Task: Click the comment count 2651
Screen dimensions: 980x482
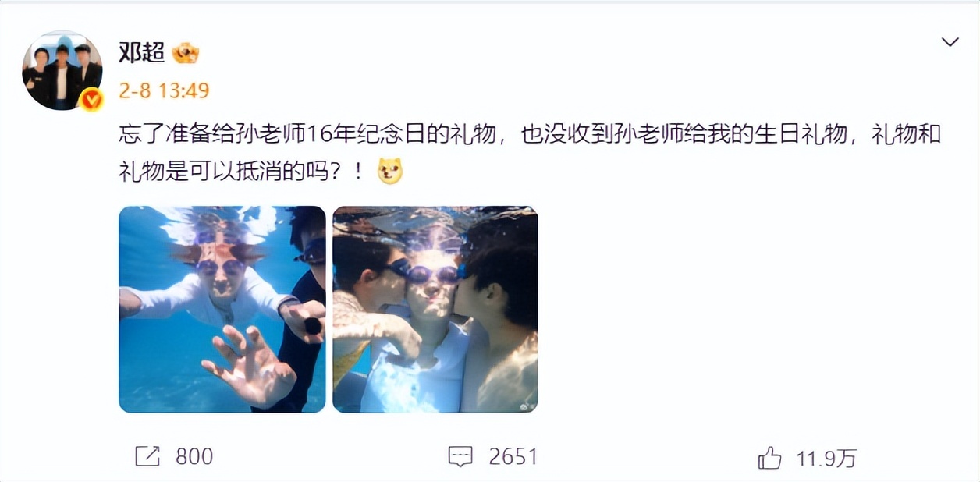Action: pyautogui.click(x=513, y=456)
